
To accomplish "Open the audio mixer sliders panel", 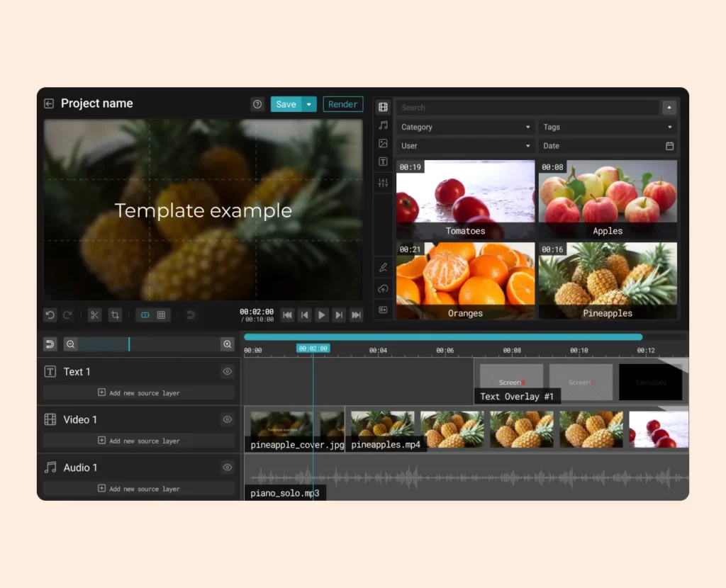I will 383,183.
